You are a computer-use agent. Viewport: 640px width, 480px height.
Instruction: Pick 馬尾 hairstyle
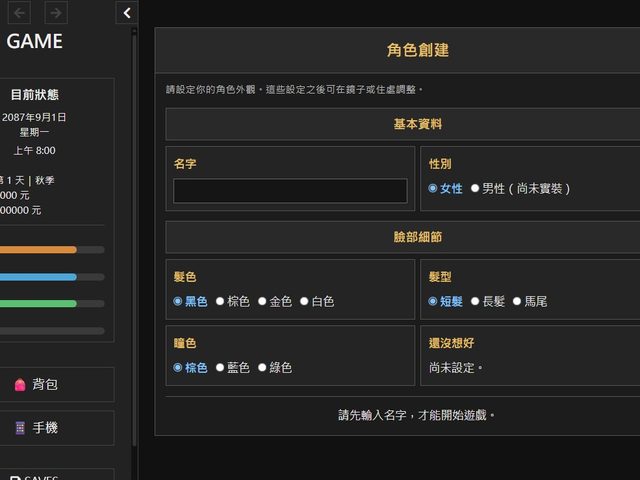click(x=530, y=302)
